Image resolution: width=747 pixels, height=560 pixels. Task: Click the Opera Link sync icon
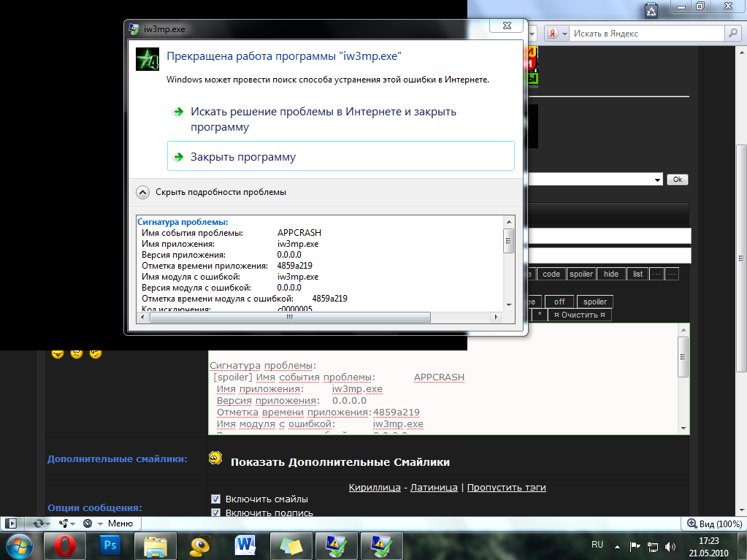pyautogui.click(x=39, y=523)
